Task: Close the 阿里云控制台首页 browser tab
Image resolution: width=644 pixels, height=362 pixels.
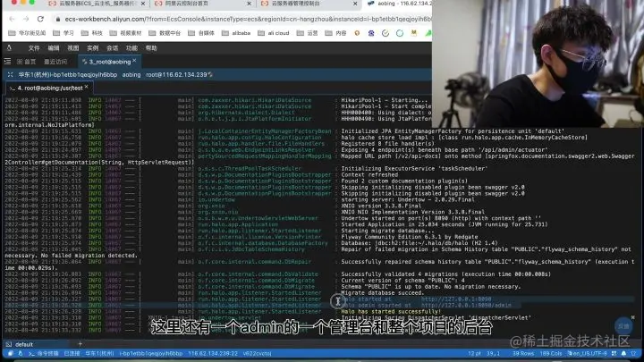Action: (249, 4)
